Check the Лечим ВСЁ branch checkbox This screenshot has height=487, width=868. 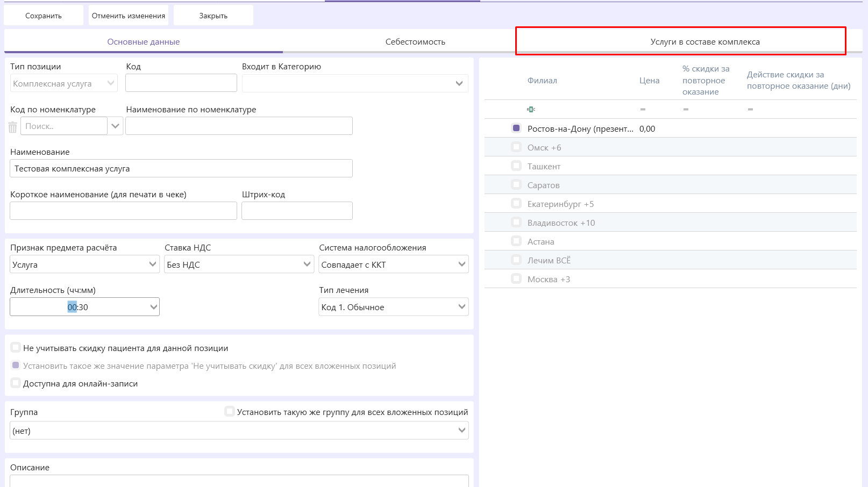516,260
